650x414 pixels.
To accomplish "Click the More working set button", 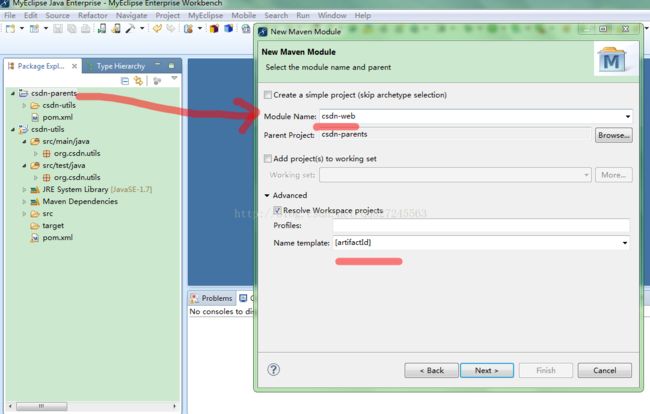I will [614, 175].
